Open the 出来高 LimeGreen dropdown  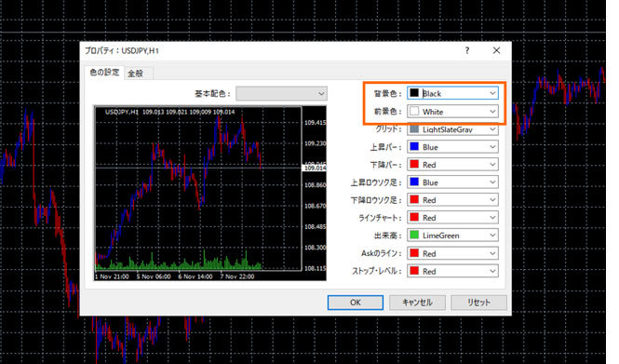pos(452,236)
